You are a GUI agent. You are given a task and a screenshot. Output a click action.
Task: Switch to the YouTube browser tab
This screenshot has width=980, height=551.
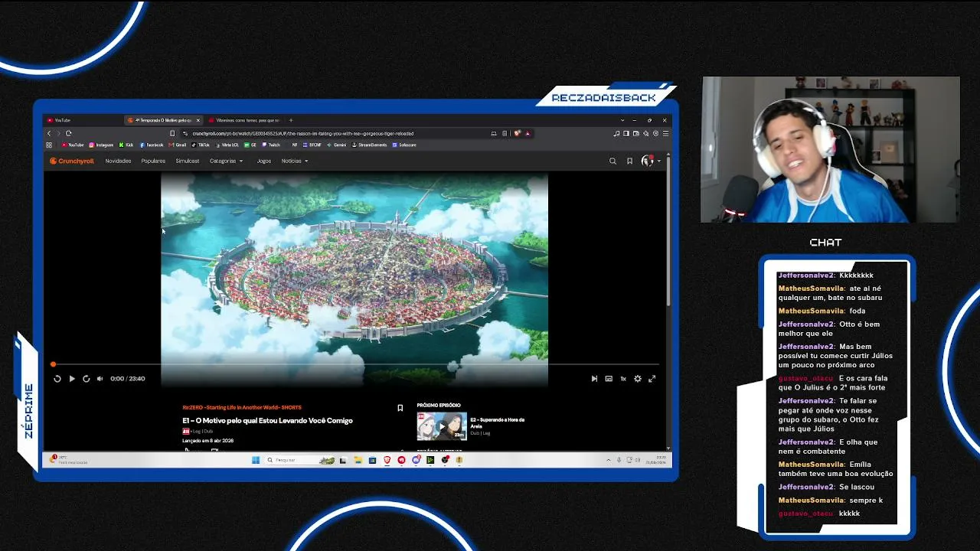point(83,120)
